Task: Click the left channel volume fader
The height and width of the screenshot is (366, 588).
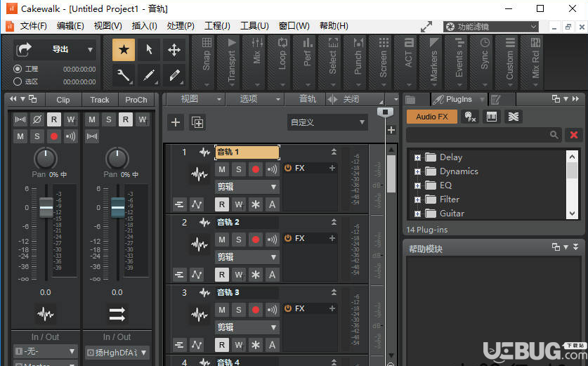Action: 46,207
